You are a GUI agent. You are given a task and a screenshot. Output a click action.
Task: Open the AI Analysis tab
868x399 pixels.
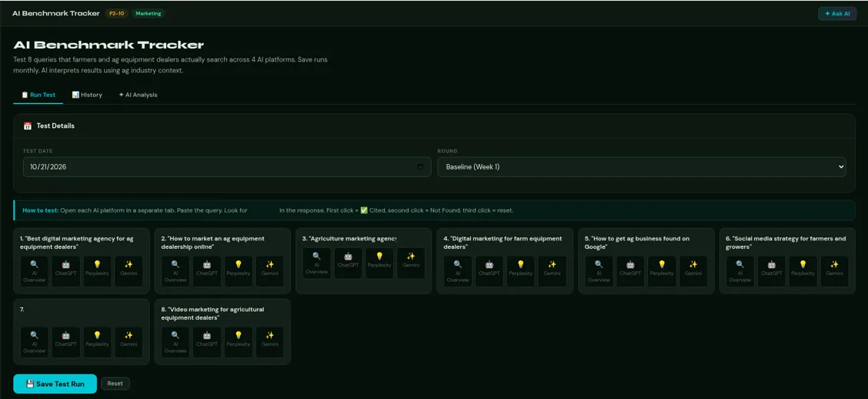point(138,95)
